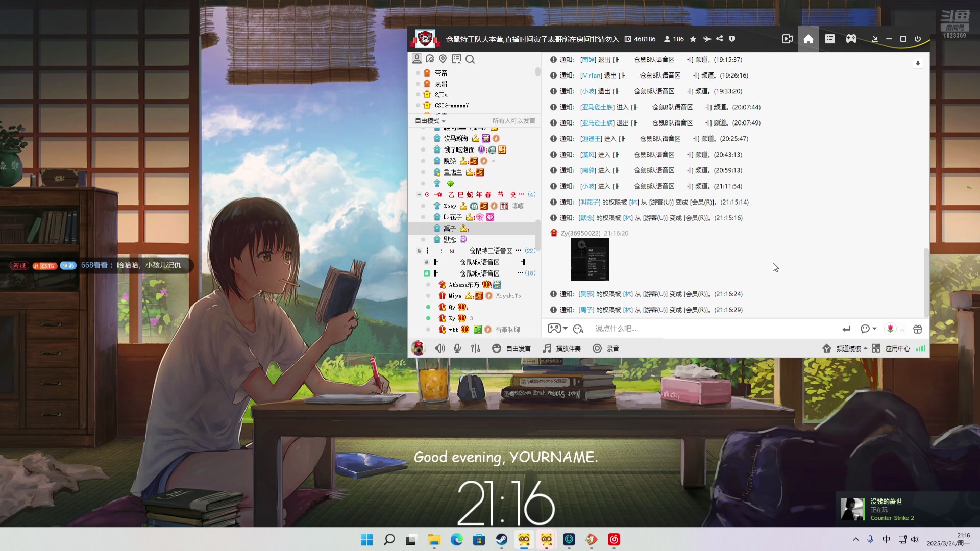The height and width of the screenshot is (551, 980).
Task: Open File Explorer from the taskbar
Action: pos(434,539)
